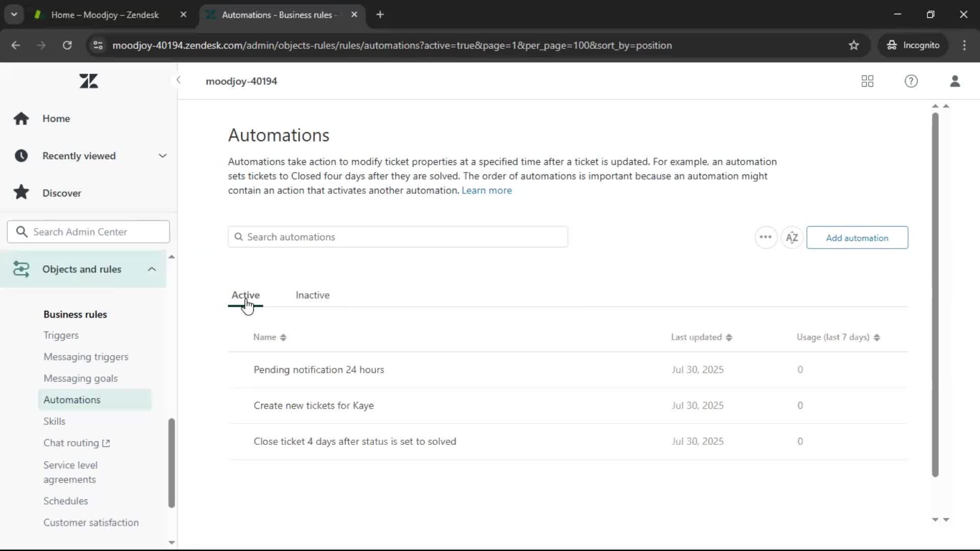The height and width of the screenshot is (551, 980).
Task: Click the search magnifier in Search automations
Action: pos(238,237)
